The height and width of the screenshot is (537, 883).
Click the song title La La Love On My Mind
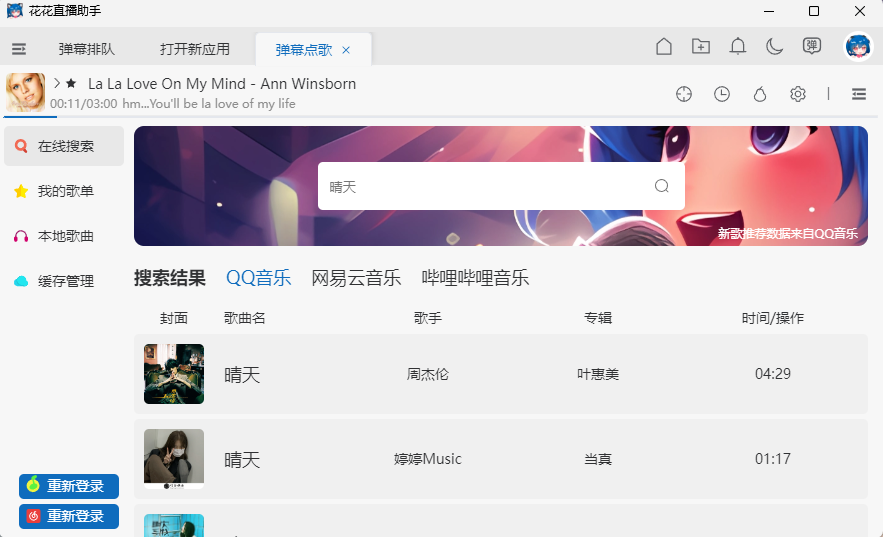(222, 84)
